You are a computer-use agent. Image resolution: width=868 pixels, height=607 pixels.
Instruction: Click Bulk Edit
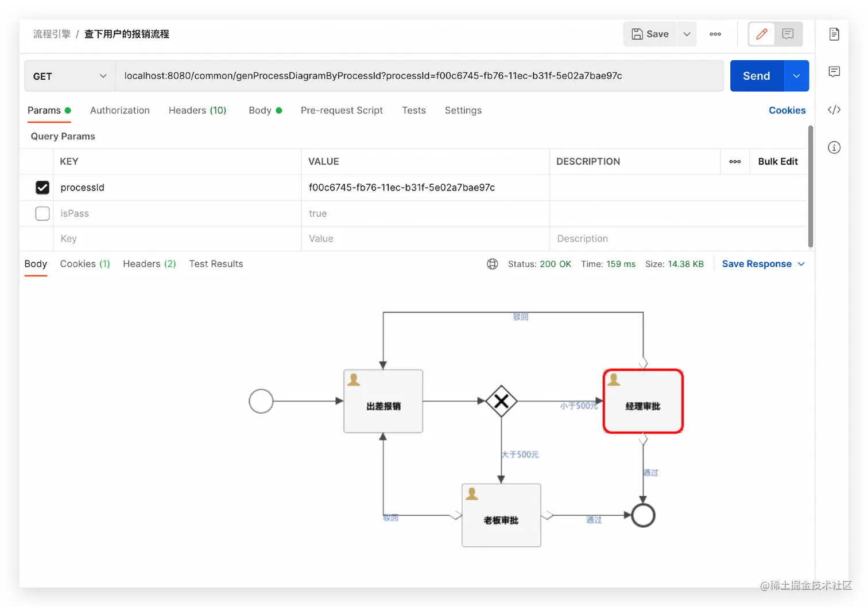pos(778,162)
